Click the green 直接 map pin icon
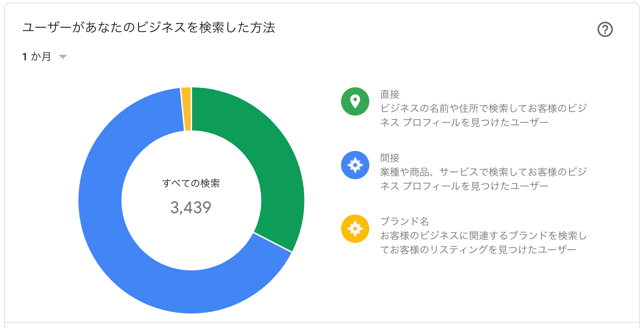Image resolution: width=644 pixels, height=328 pixels. [355, 101]
